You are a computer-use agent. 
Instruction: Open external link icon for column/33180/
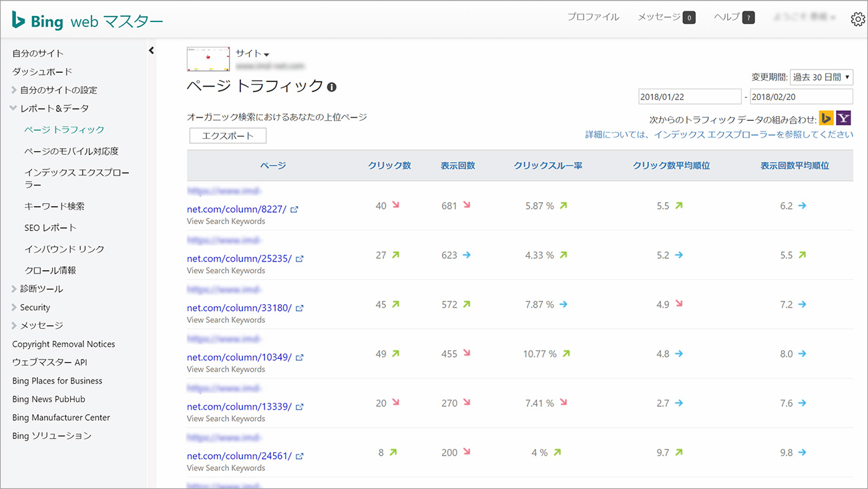[x=300, y=308]
